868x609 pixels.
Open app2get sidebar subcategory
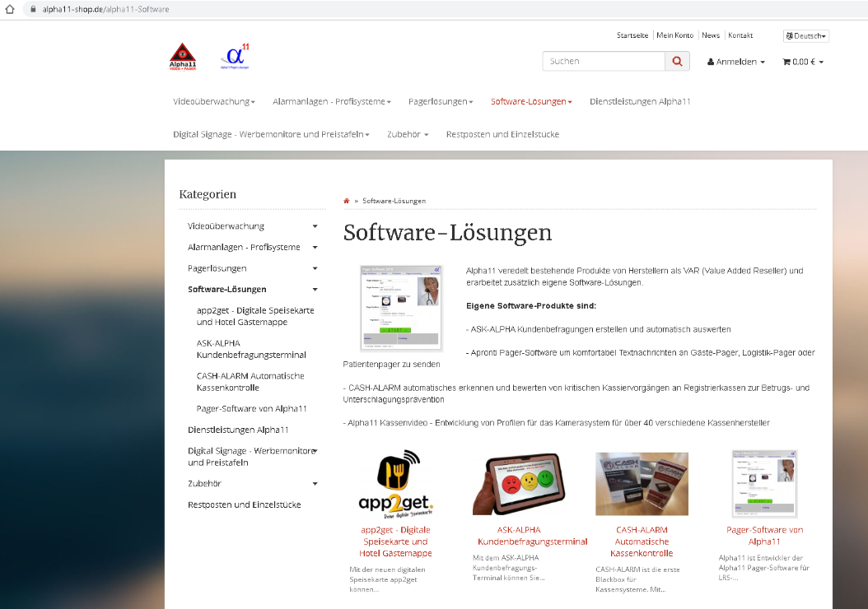[x=255, y=316]
